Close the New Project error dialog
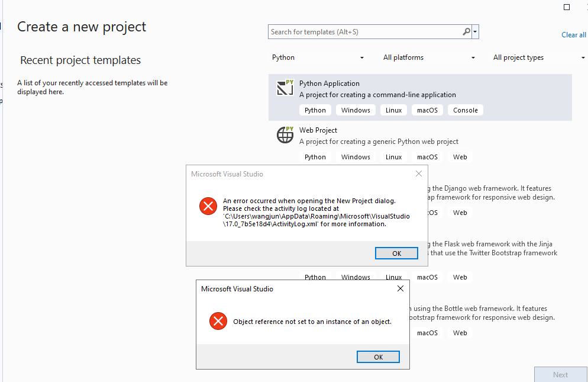 point(419,174)
